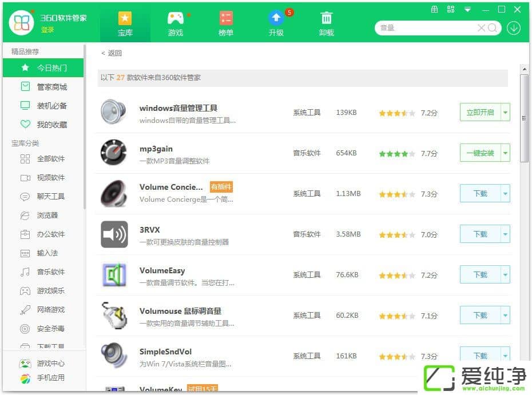Expand dropdown arrow next to 立即开启
Viewport: 532px width, 395px height.
pyautogui.click(x=505, y=113)
